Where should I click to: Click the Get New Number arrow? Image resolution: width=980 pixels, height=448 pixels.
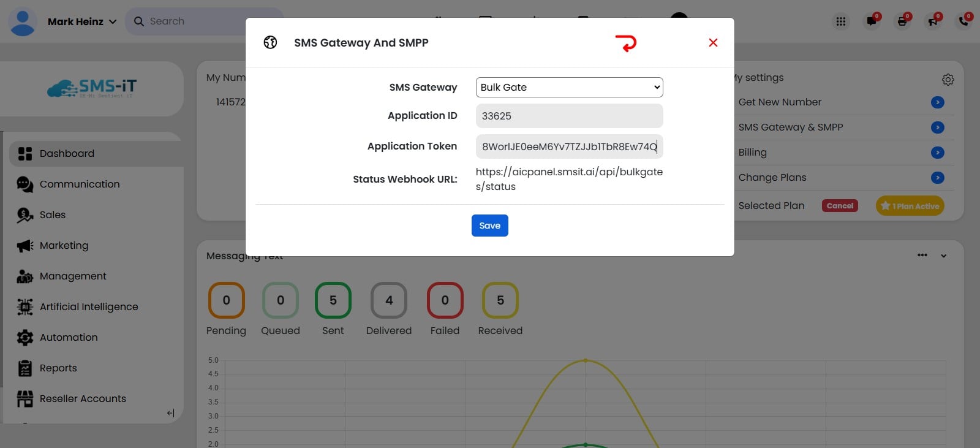pos(938,102)
